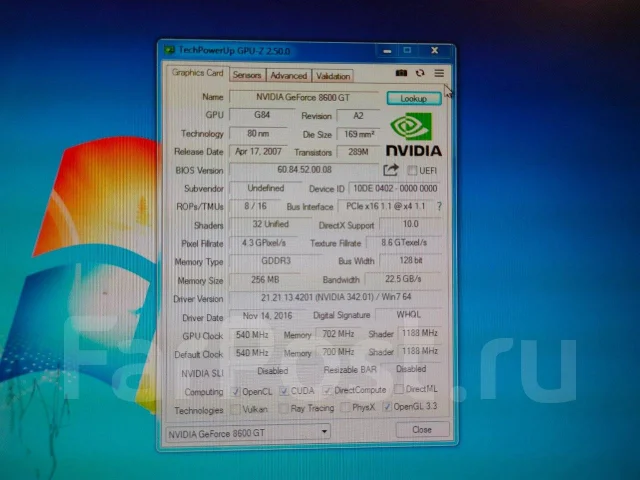Screen dimensions: 640x480
Task: Toggle the OpenGL 3.3 checkbox
Action: [x=387, y=407]
